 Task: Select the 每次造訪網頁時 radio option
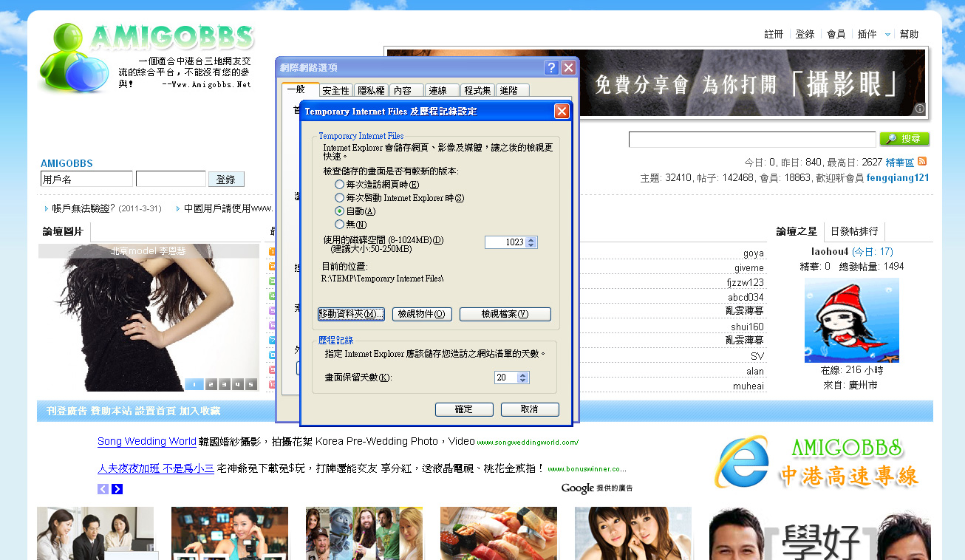point(339,185)
